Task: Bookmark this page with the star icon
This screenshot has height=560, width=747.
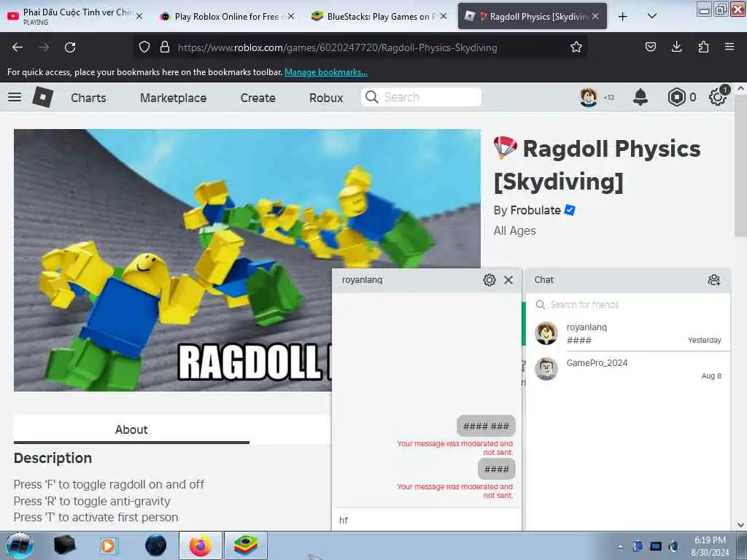Action: click(576, 47)
